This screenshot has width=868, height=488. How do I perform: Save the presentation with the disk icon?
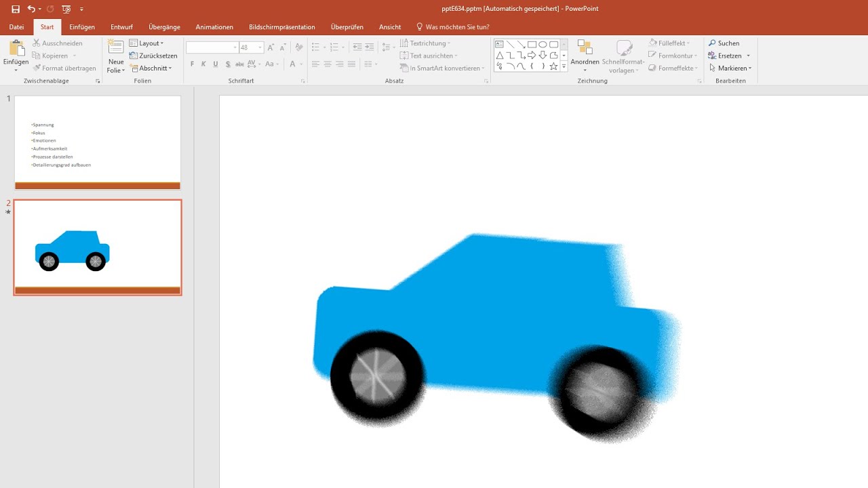tap(16, 9)
